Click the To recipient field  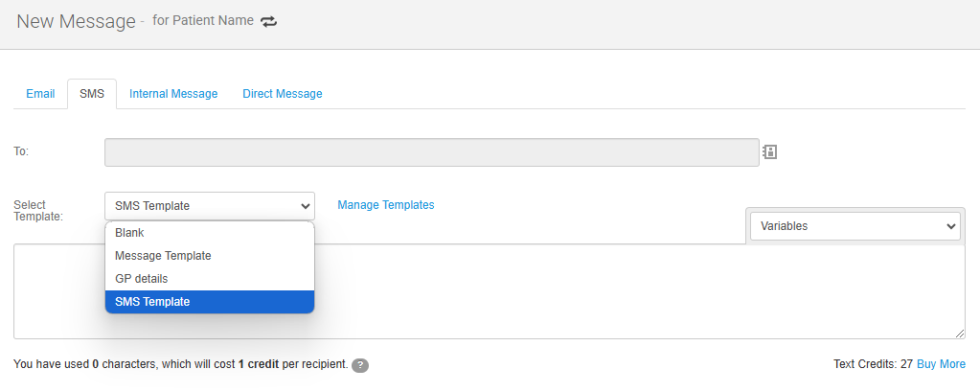(431, 152)
